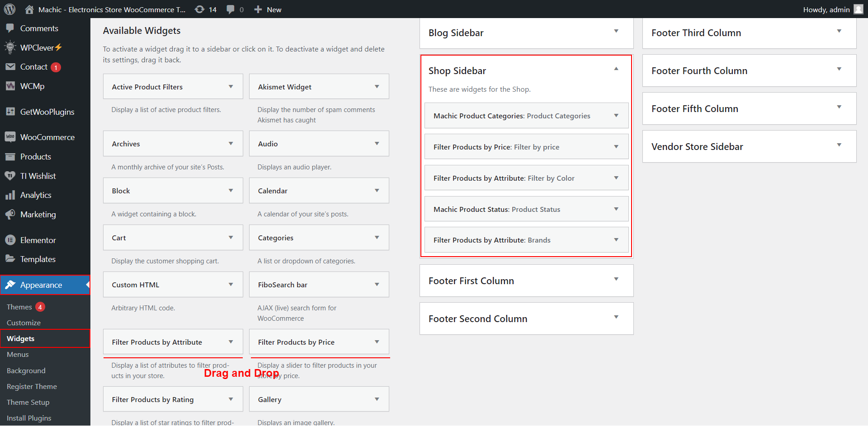This screenshot has width=868, height=426.
Task: Click the Marketing menu label
Action: point(38,215)
